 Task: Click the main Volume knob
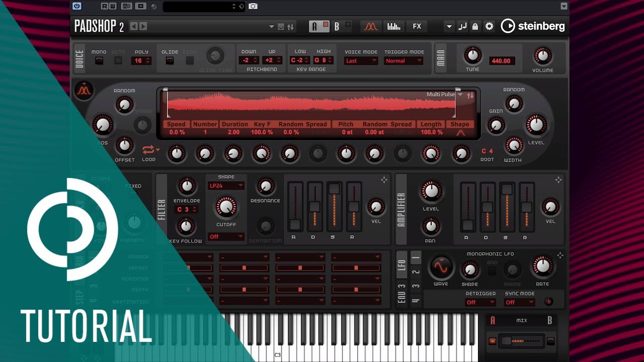[x=542, y=56]
